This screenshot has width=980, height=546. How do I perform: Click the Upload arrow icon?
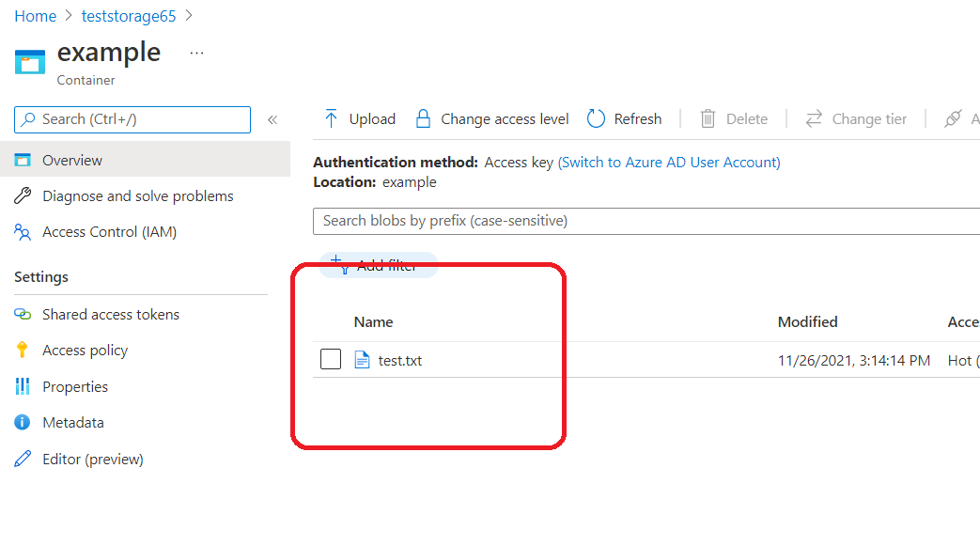332,118
